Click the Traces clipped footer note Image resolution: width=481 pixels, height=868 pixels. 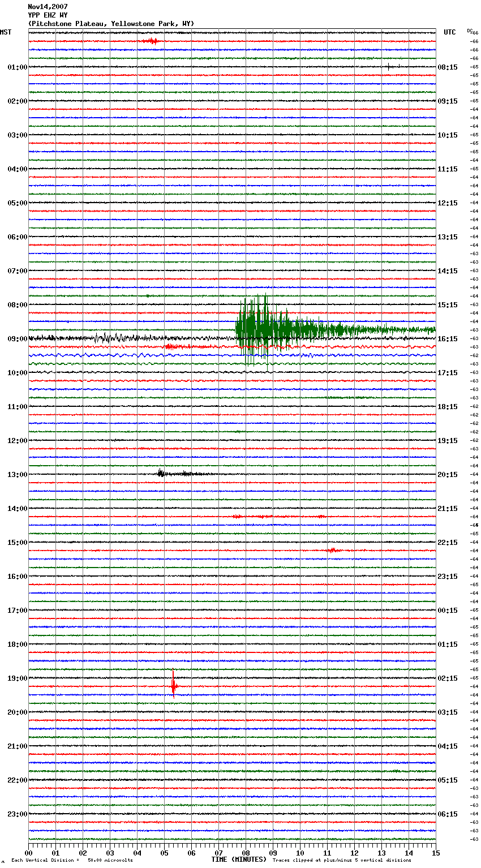pos(342,861)
